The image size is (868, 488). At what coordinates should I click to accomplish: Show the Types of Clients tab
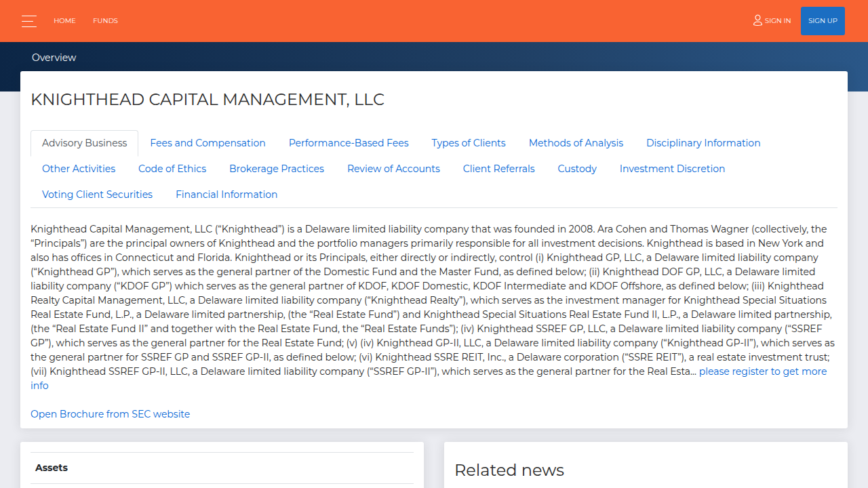coord(469,143)
